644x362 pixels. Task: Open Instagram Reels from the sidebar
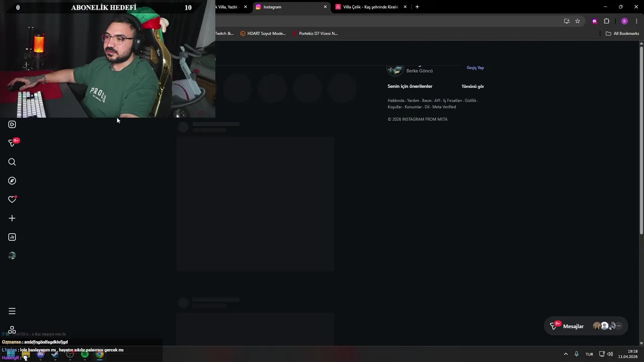pos(12,125)
